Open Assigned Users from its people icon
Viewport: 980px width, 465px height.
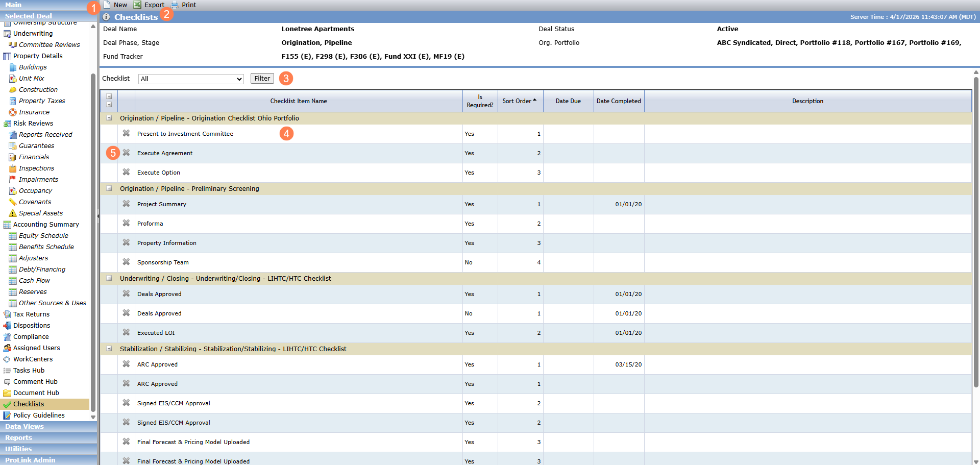tap(7, 348)
